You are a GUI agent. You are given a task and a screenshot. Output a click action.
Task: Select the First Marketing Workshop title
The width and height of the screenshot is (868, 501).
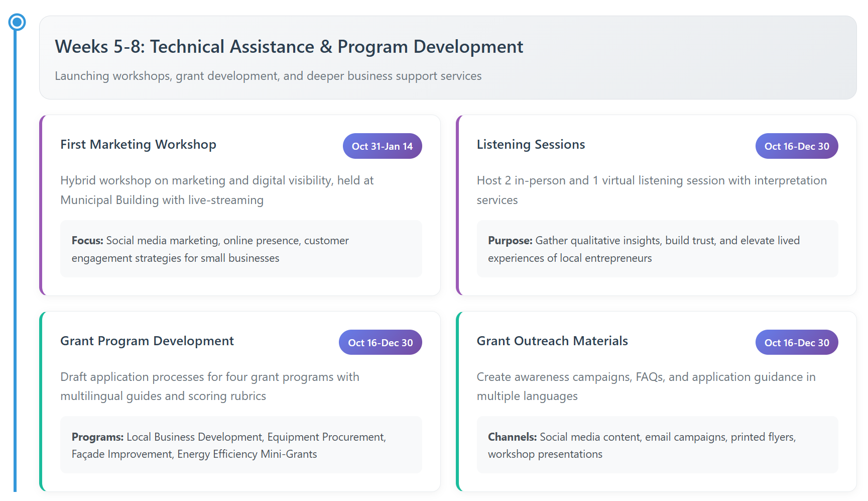tap(138, 145)
